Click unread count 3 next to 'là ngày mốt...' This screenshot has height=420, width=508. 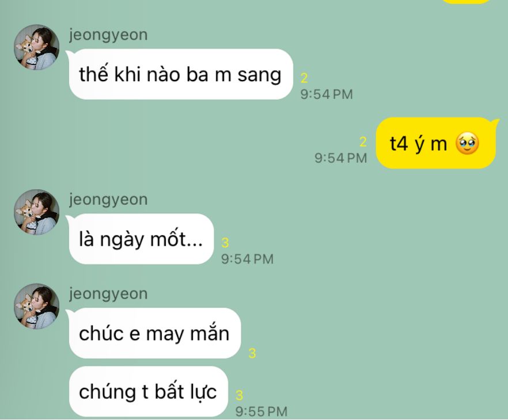tap(225, 242)
